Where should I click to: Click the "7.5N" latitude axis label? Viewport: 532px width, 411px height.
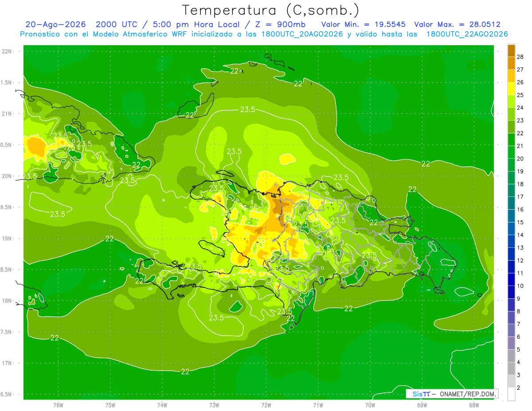pos(6,332)
